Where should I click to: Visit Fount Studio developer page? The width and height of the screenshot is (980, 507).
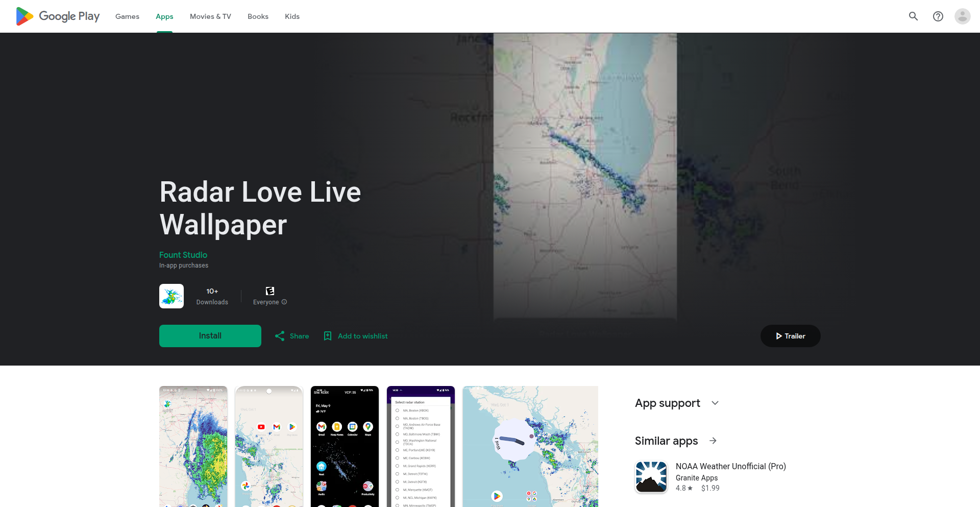(183, 255)
